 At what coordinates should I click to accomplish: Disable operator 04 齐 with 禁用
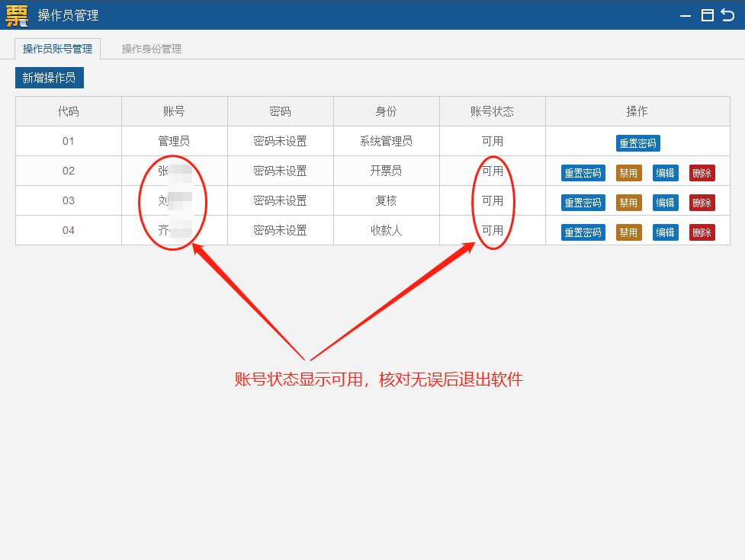(x=628, y=232)
